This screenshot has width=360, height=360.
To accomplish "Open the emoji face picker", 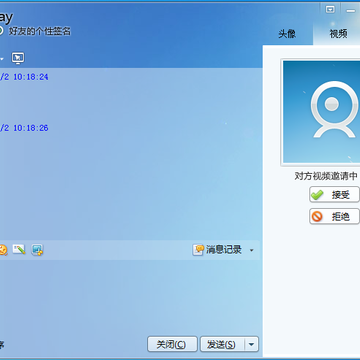I will (2, 250).
